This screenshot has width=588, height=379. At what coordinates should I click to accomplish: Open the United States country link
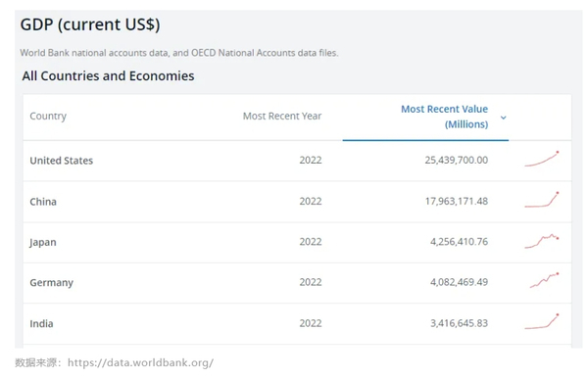tap(62, 161)
